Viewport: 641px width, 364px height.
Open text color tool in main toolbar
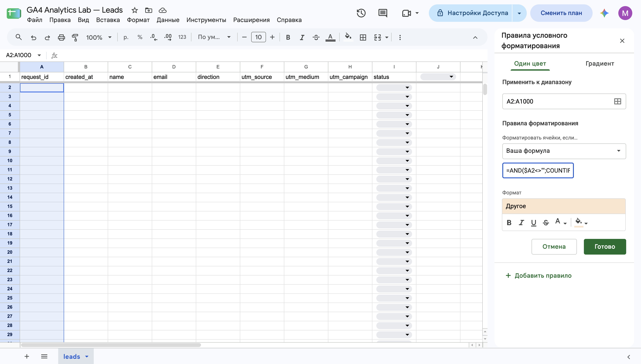pos(330,37)
